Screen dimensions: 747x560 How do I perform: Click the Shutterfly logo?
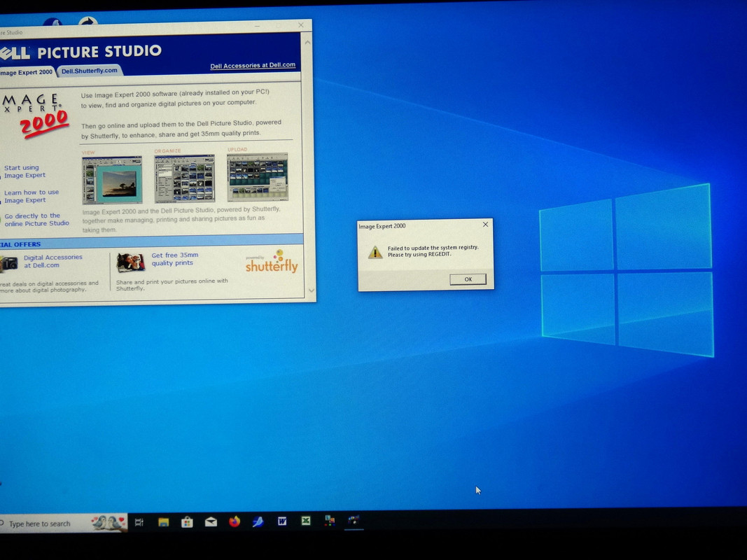272,261
